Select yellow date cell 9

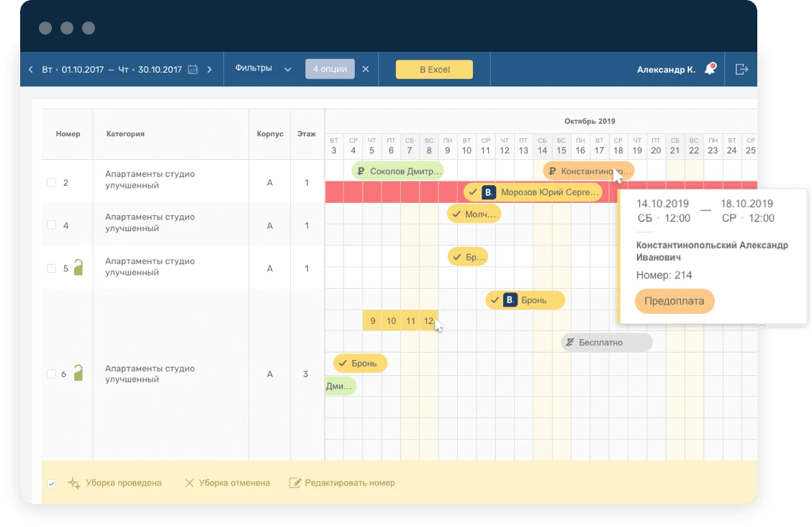point(372,321)
